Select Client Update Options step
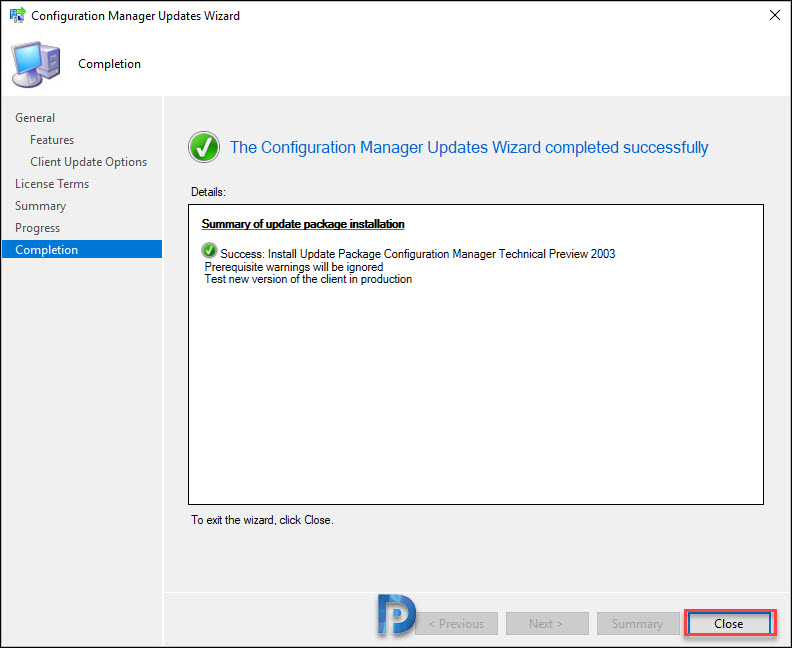 click(88, 162)
